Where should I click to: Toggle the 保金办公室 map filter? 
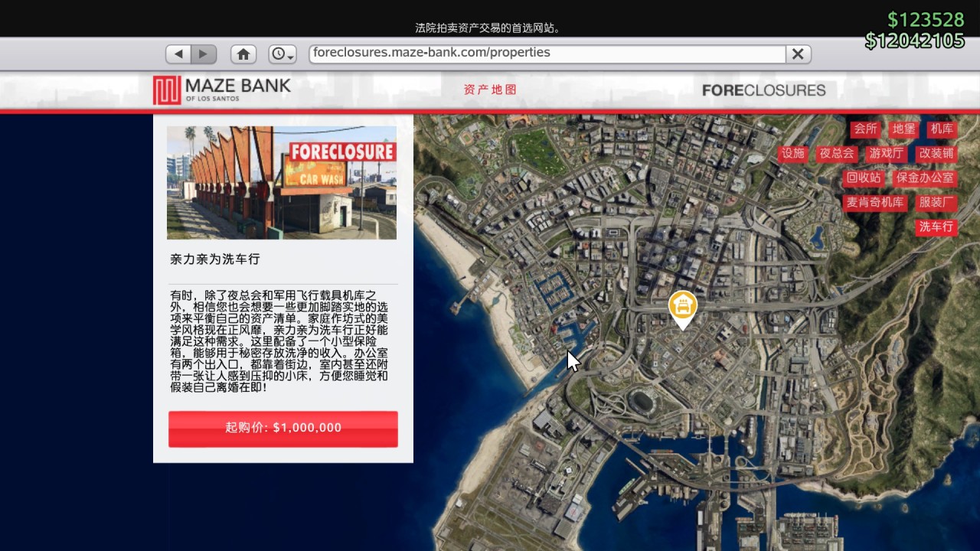tap(925, 178)
